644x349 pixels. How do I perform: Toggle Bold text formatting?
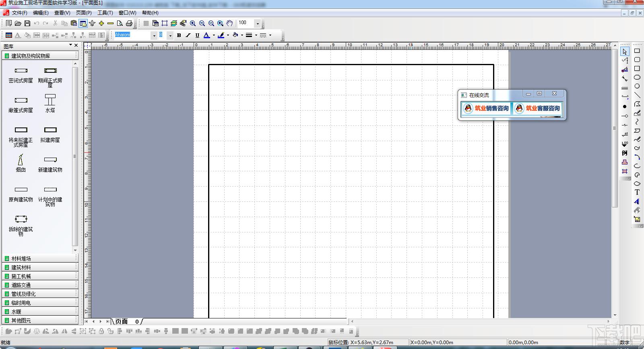point(179,35)
